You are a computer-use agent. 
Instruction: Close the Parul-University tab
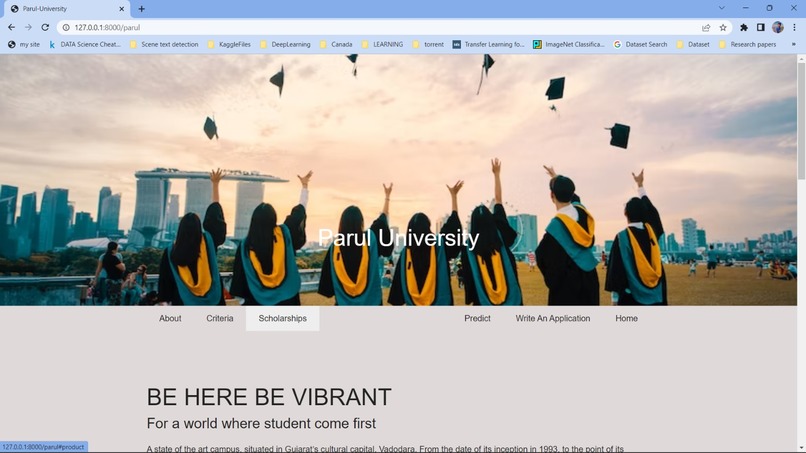(x=121, y=9)
